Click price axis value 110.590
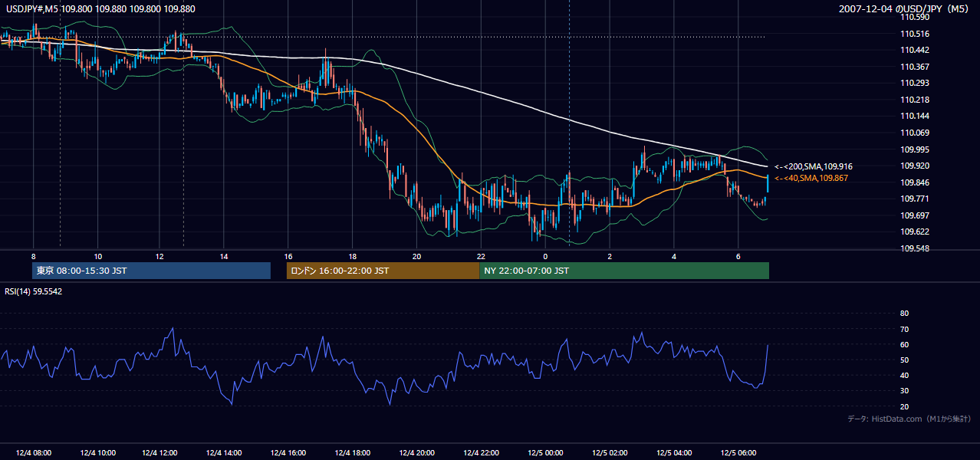Image resolution: width=980 pixels, height=460 pixels. coord(916,17)
